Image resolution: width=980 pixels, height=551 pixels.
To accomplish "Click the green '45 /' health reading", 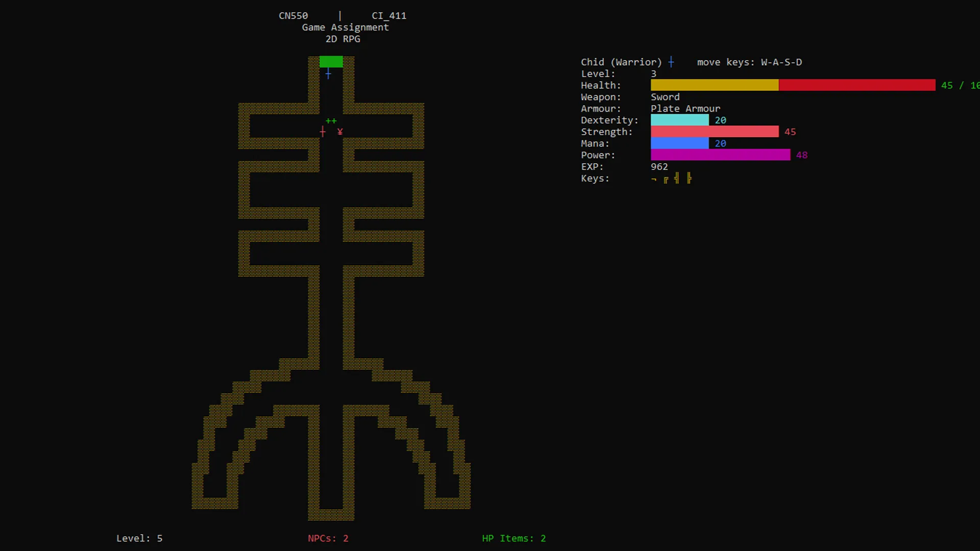I will [952, 86].
